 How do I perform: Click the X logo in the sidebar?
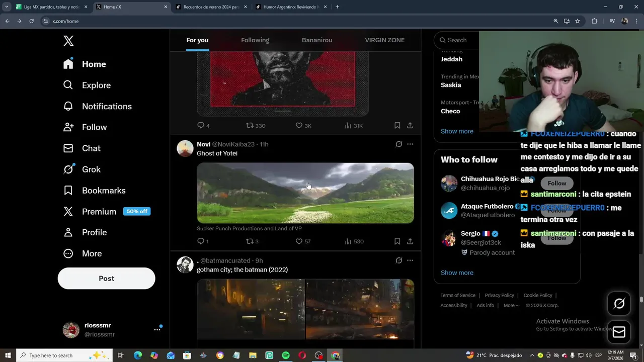point(68,41)
